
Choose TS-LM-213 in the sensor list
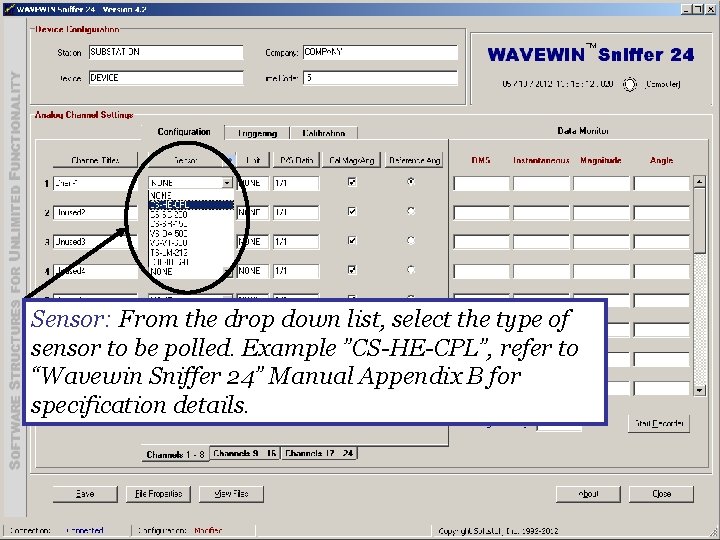[x=191, y=253]
